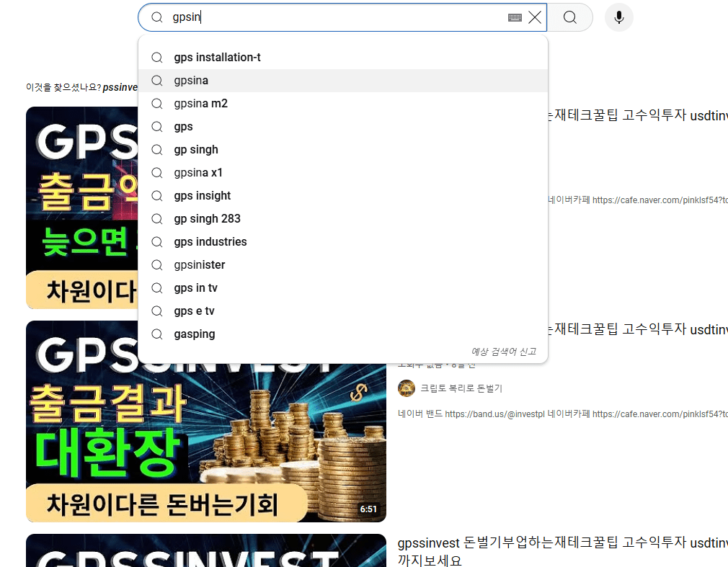Open the '크립토 복리로 돈벌기' channel name
Screen dimensions: 728x567
click(x=461, y=388)
